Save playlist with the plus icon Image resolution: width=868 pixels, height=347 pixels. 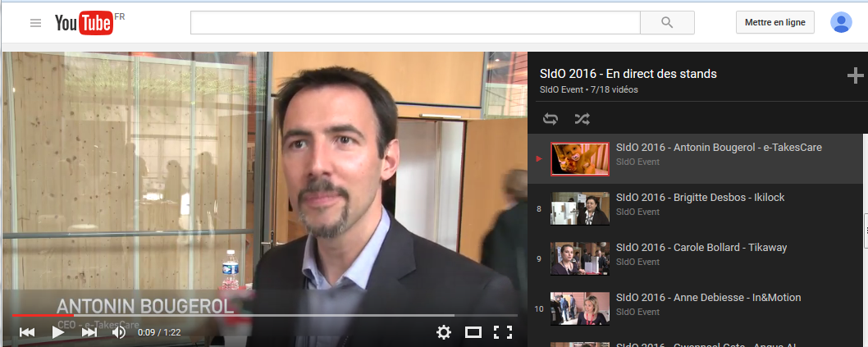pos(855,76)
